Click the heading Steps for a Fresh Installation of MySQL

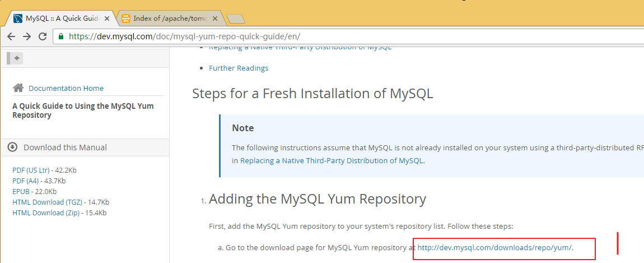[x=312, y=94]
